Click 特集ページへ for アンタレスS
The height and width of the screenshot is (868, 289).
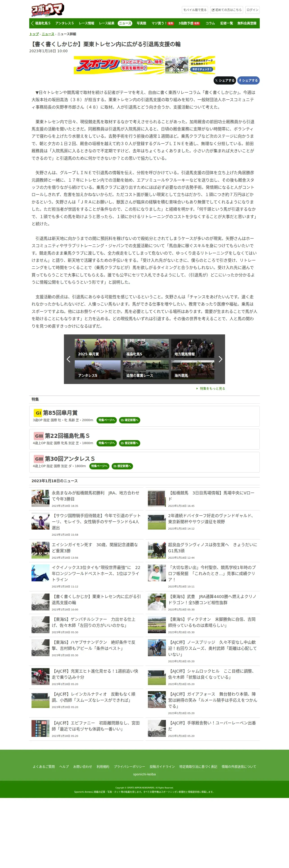click(x=99, y=466)
